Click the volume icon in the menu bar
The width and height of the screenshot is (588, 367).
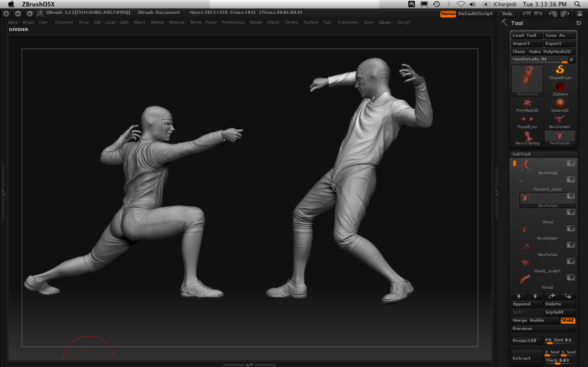(x=472, y=4)
